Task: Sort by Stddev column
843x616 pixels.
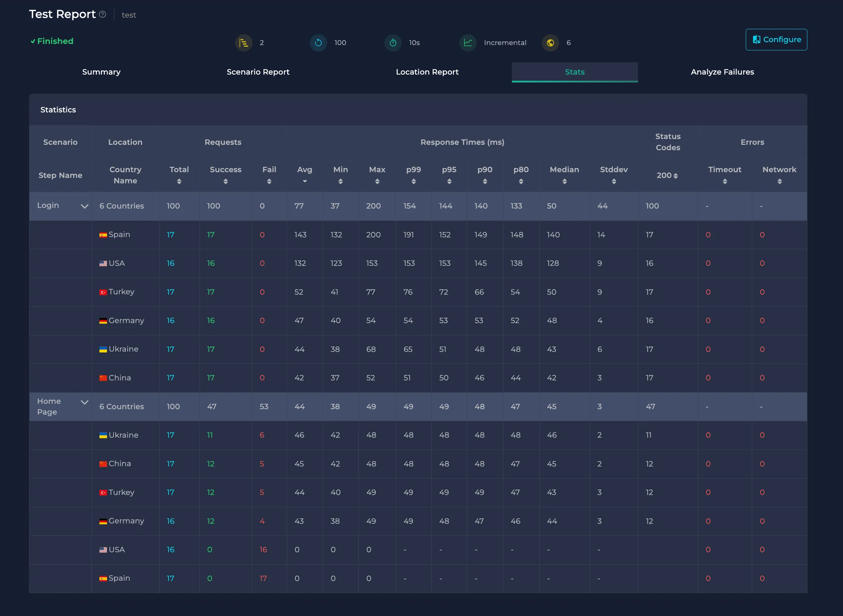Action: point(614,182)
